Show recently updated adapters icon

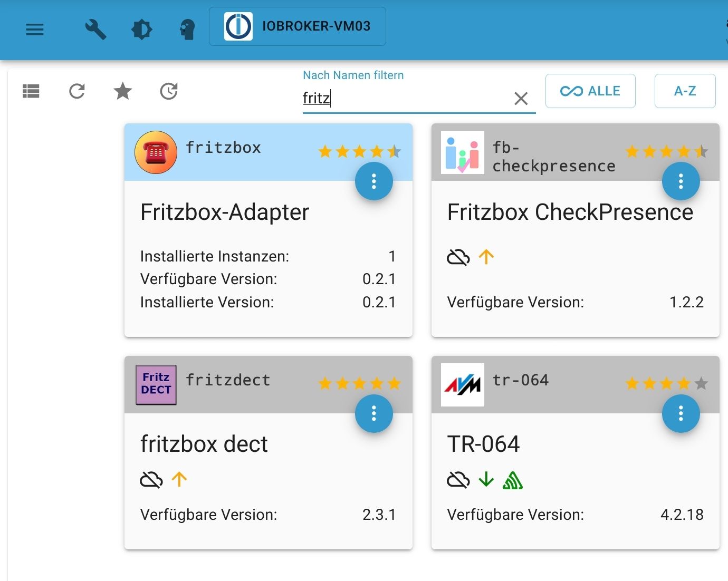point(169,91)
